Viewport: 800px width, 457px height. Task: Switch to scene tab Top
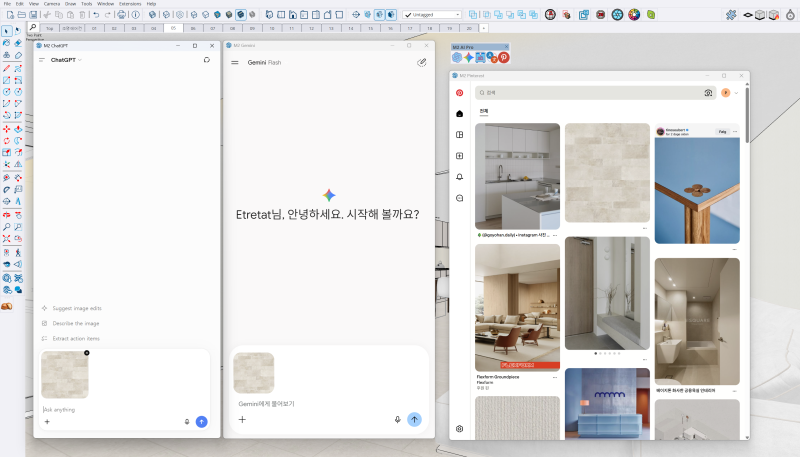(x=49, y=28)
